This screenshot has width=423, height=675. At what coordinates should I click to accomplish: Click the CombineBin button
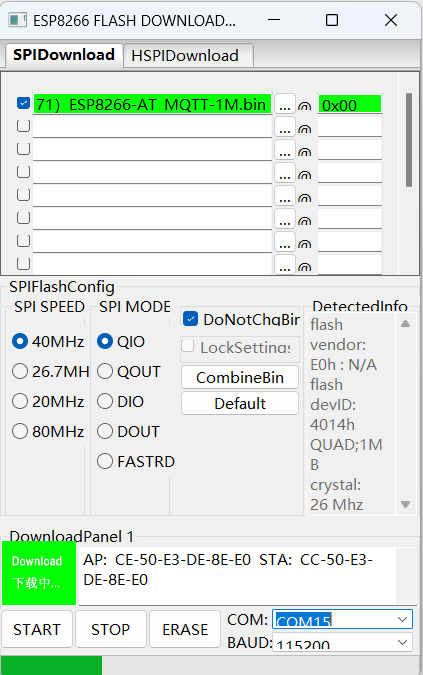(x=240, y=378)
